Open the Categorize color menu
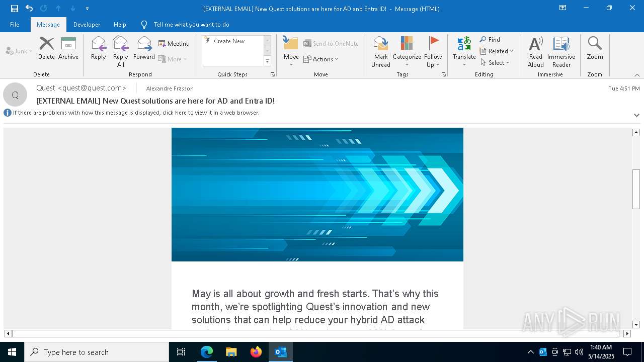644x362 pixels. (407, 52)
